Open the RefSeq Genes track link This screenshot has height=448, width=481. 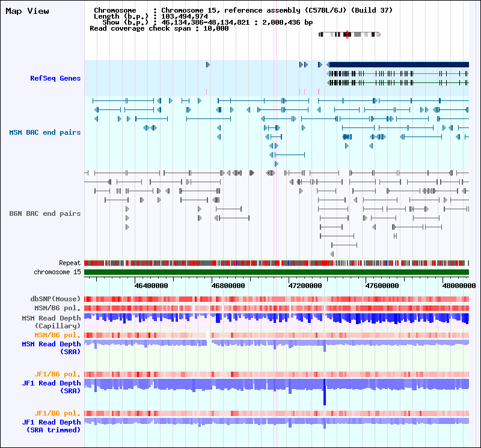click(x=55, y=78)
